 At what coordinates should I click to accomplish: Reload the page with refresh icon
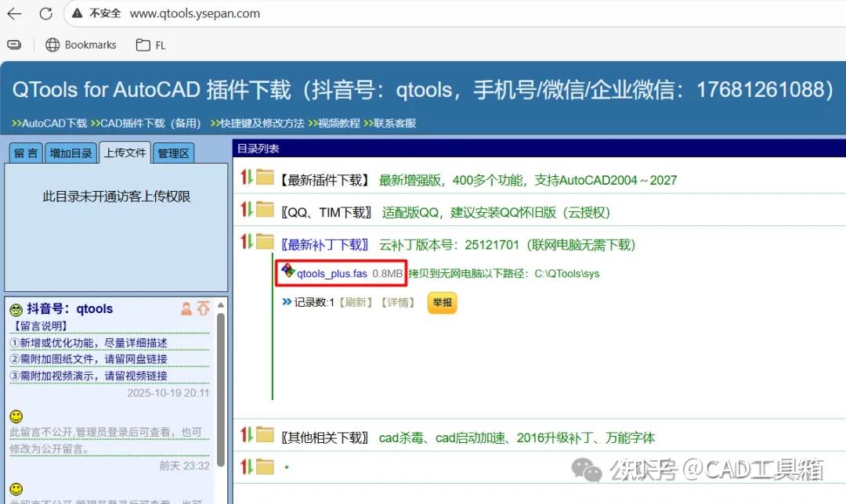(46, 13)
